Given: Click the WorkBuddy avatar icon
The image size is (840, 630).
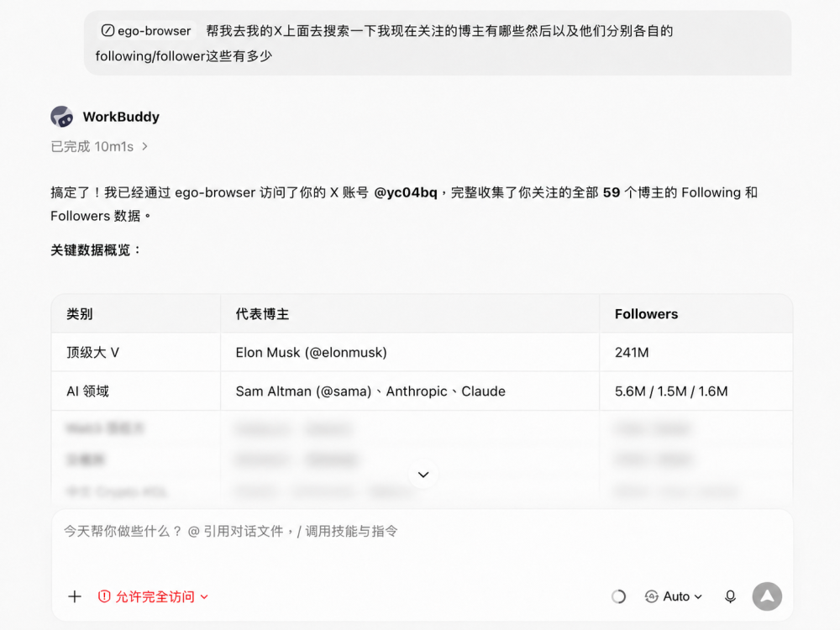Looking at the screenshot, I should tap(62, 116).
